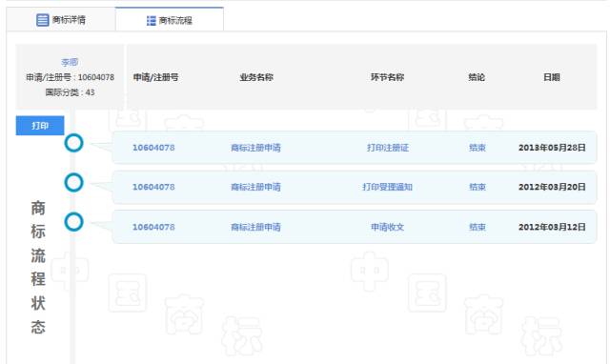Switch to the 商标流程 tab

point(170,20)
